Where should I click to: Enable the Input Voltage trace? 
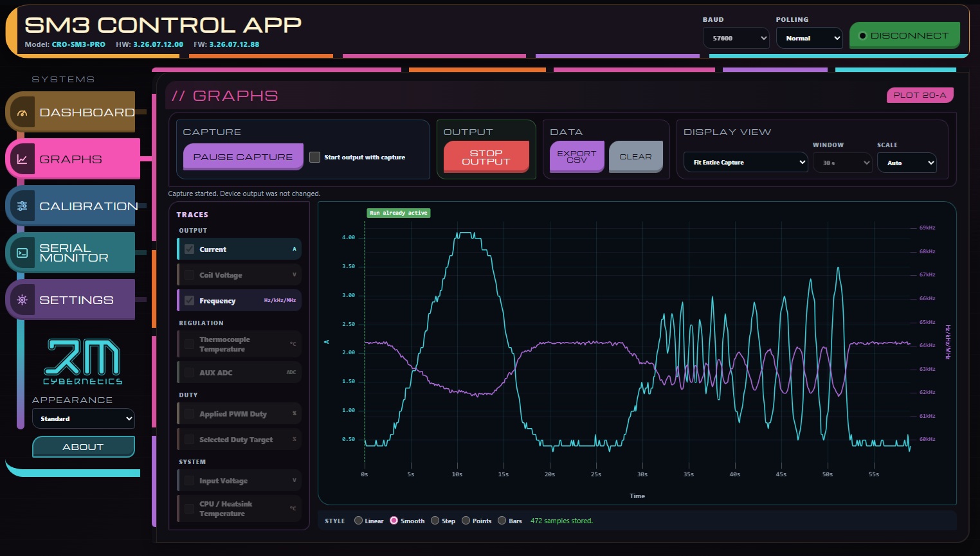(189, 481)
